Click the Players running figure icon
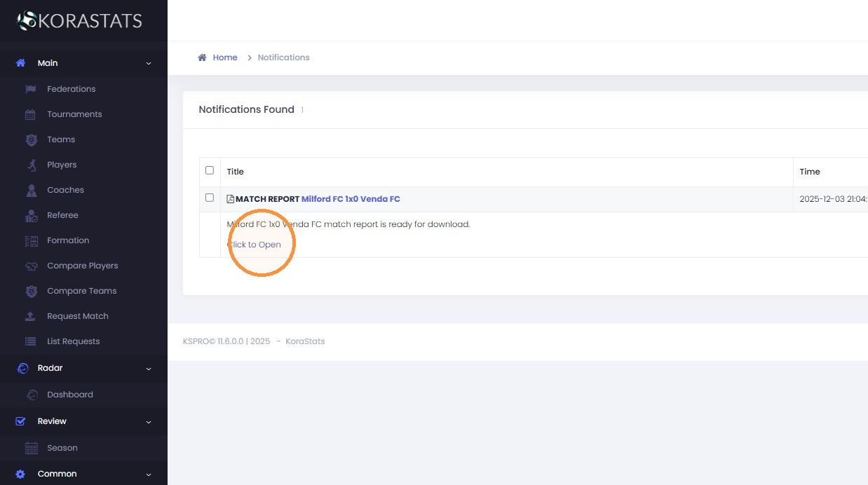 coord(31,165)
